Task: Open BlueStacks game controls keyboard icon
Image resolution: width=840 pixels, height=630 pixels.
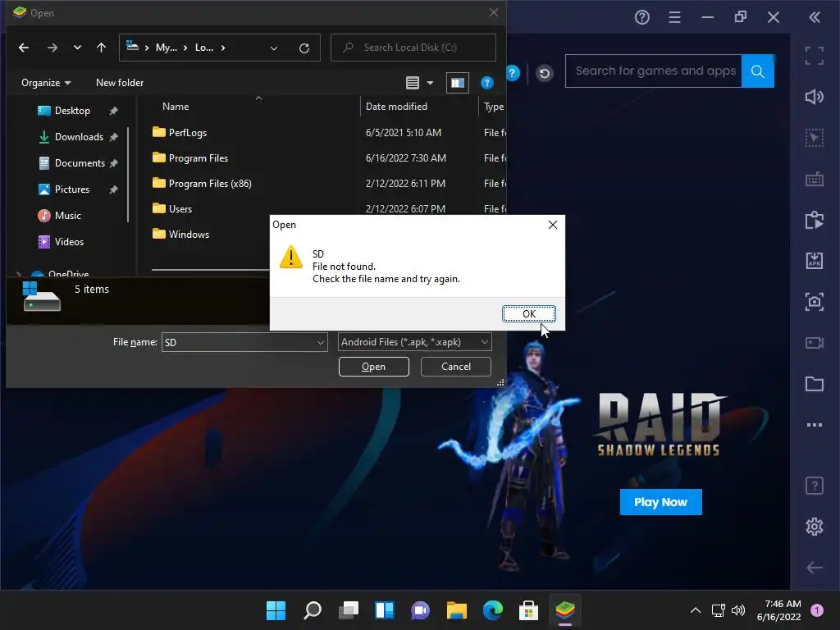Action: [x=815, y=179]
